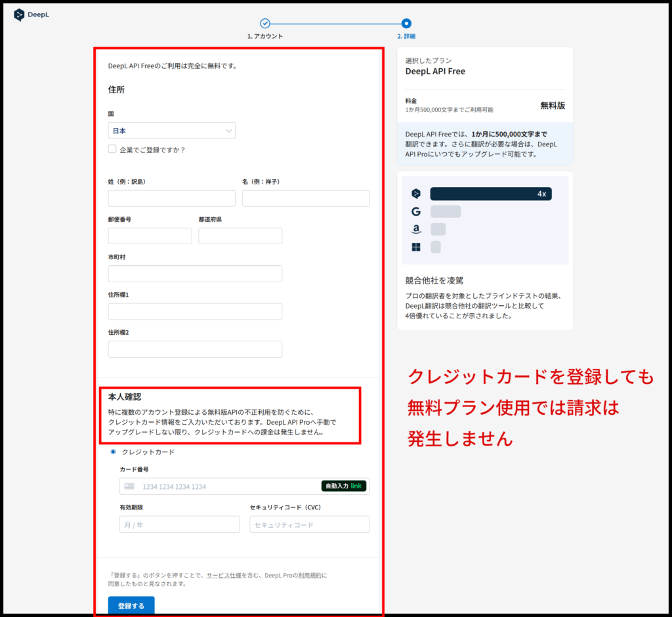
Task: Click the dark 4x DeepL score bar
Action: click(x=491, y=194)
